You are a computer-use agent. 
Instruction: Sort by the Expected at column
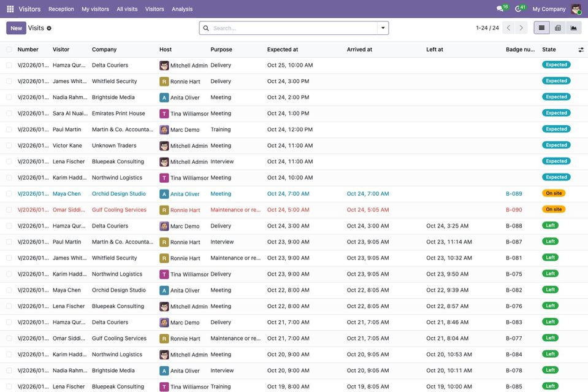click(283, 50)
